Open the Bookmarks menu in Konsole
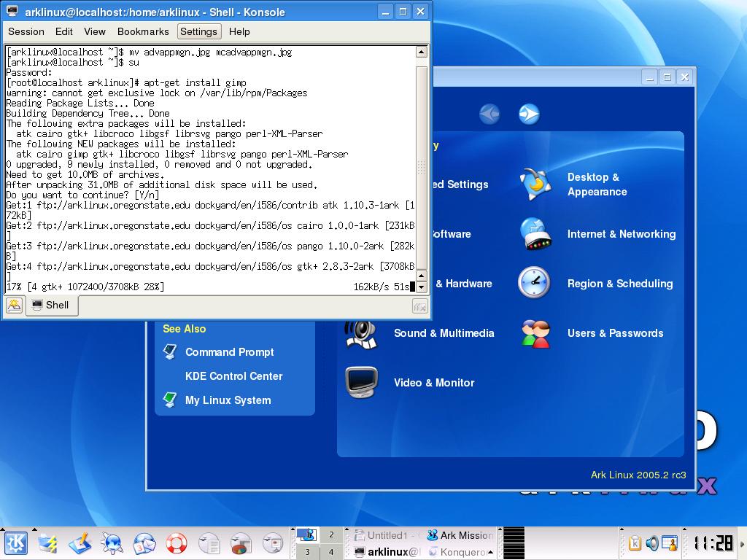 point(143,31)
